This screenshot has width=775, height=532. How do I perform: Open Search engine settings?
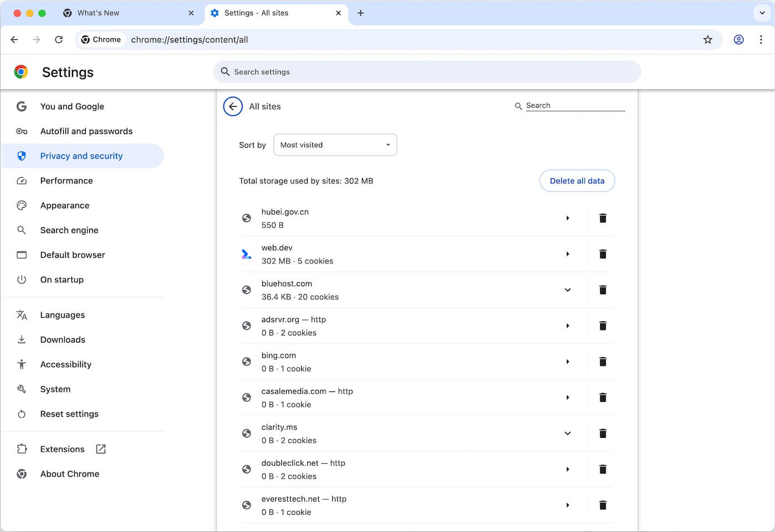click(x=83, y=230)
